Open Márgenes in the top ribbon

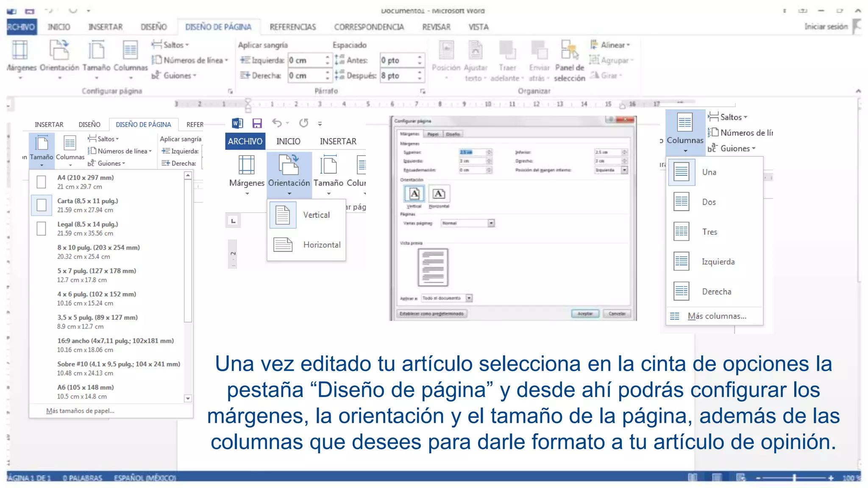[20, 59]
